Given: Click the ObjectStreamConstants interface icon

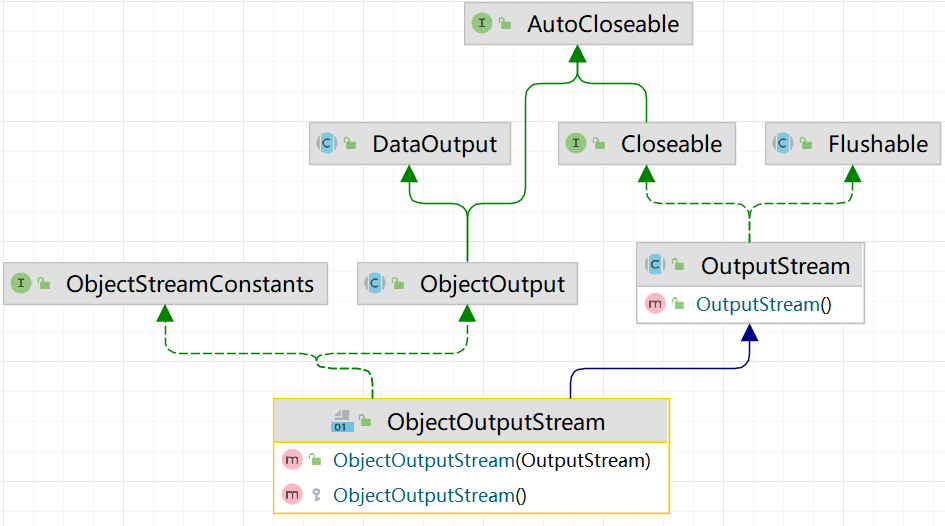Looking at the screenshot, I should tap(21, 284).
